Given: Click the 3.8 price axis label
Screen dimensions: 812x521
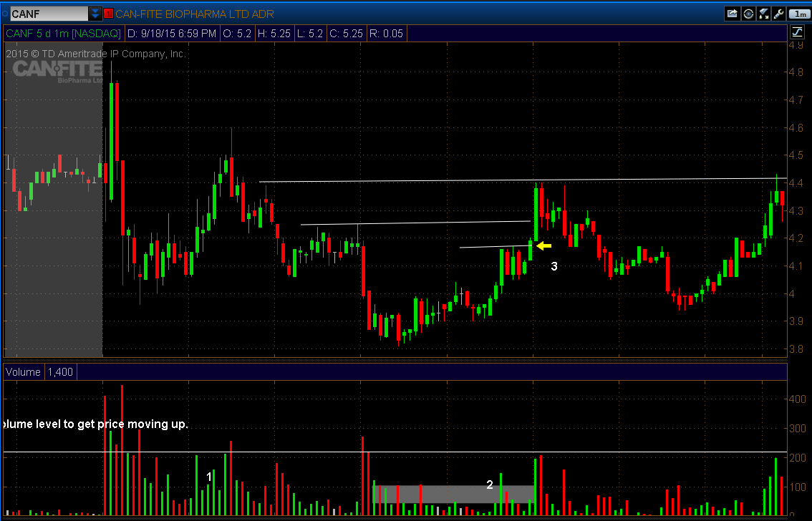Looking at the screenshot, I should [x=796, y=349].
